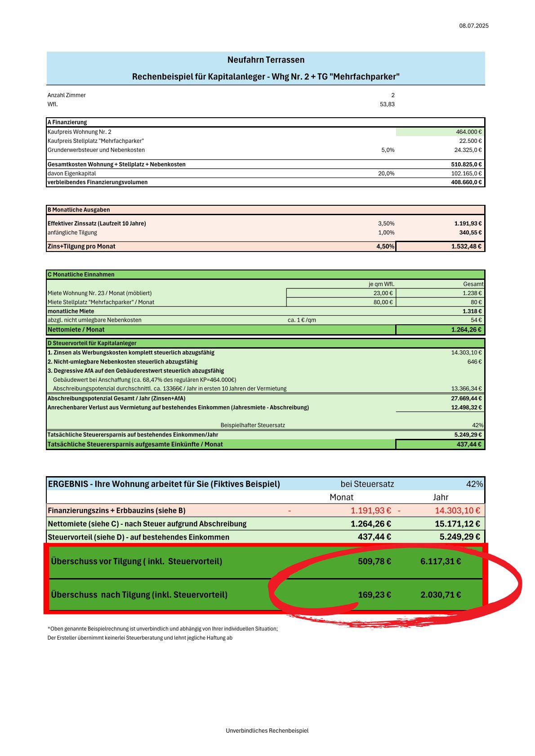This screenshot has width=535, height=756.
Task: Click the monthly total 1.532,48 €
Action: (x=466, y=246)
